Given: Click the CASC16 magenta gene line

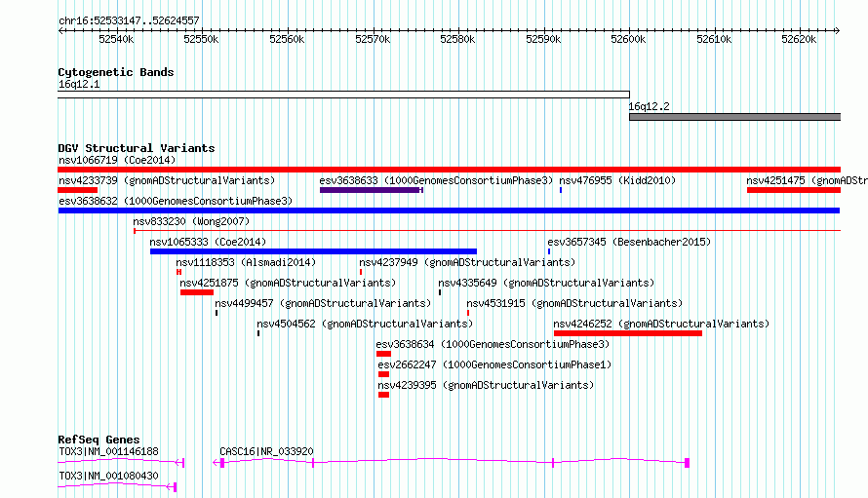Looking at the screenshot, I should [452, 462].
